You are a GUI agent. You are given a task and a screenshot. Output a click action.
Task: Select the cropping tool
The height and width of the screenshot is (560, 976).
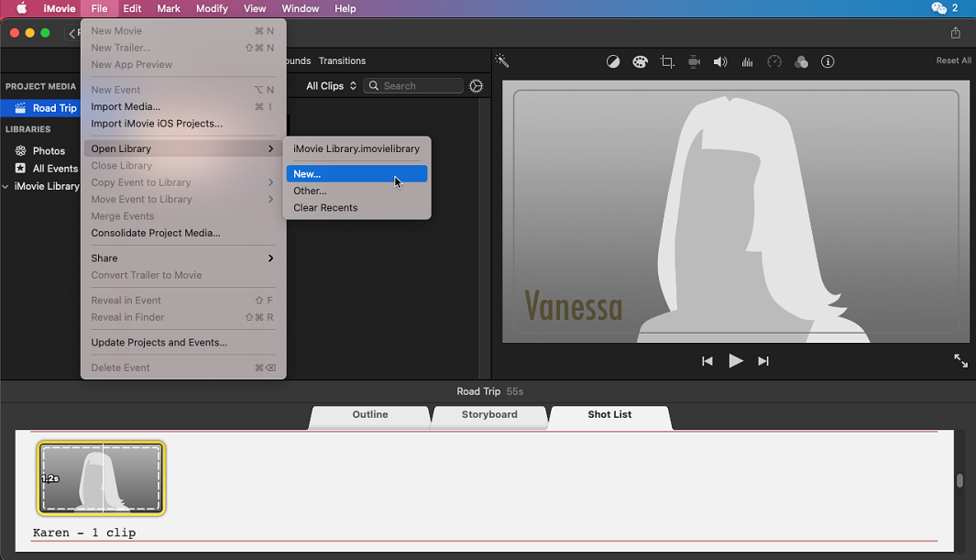[667, 61]
